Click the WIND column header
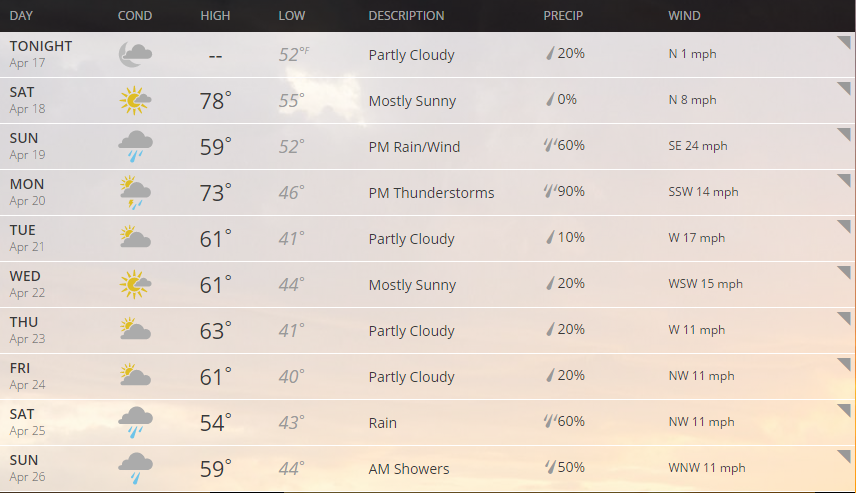856x493 pixels. [x=684, y=16]
